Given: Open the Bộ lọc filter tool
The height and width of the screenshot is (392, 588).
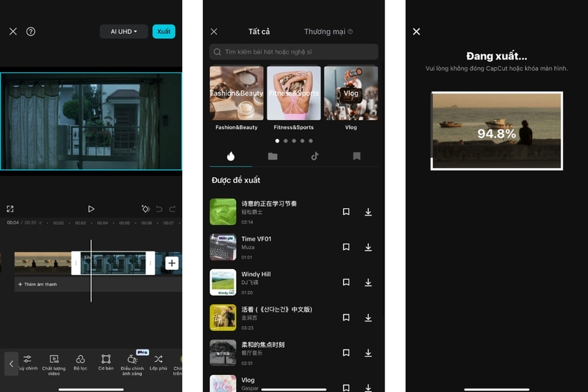Looking at the screenshot, I should (80, 363).
